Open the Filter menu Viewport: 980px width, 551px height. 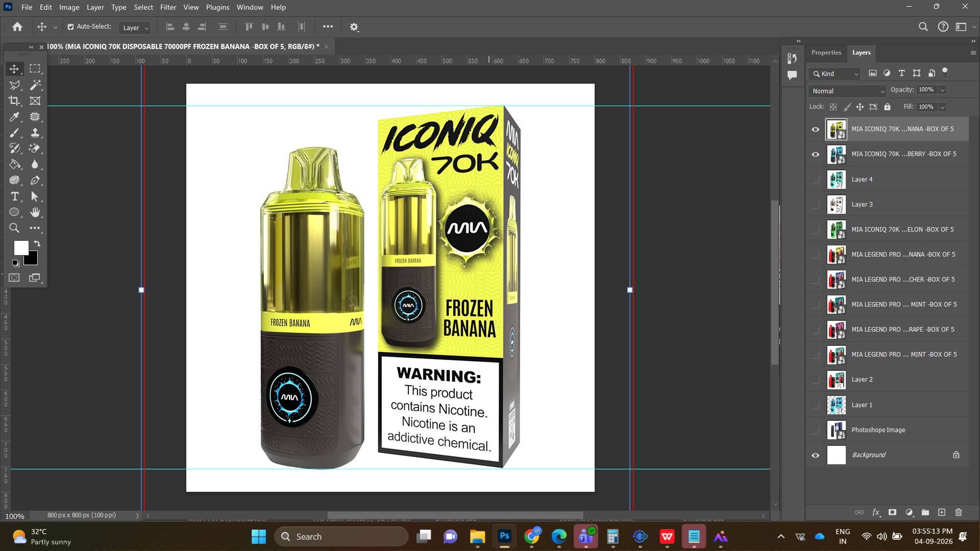[168, 7]
